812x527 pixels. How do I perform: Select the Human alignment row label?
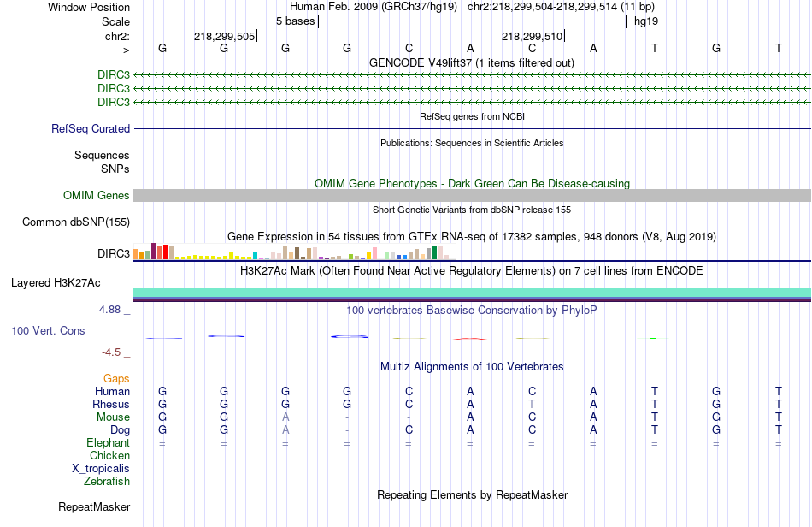pyautogui.click(x=112, y=391)
